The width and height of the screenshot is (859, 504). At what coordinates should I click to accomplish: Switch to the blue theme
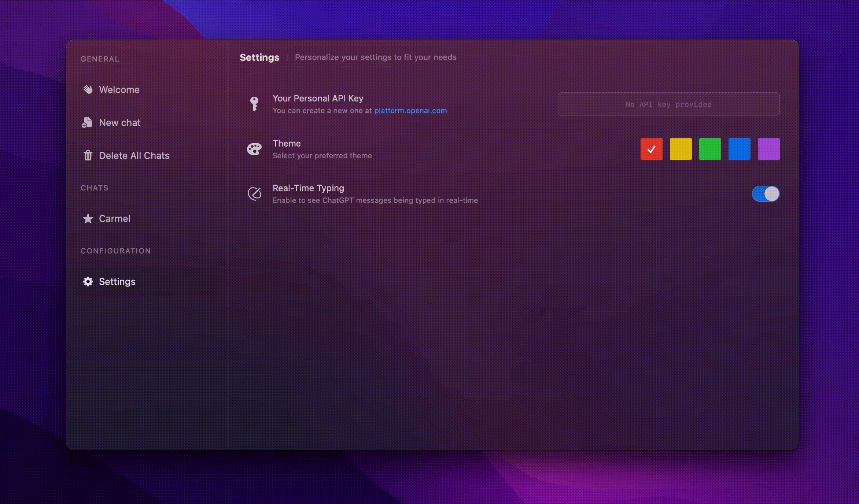739,149
